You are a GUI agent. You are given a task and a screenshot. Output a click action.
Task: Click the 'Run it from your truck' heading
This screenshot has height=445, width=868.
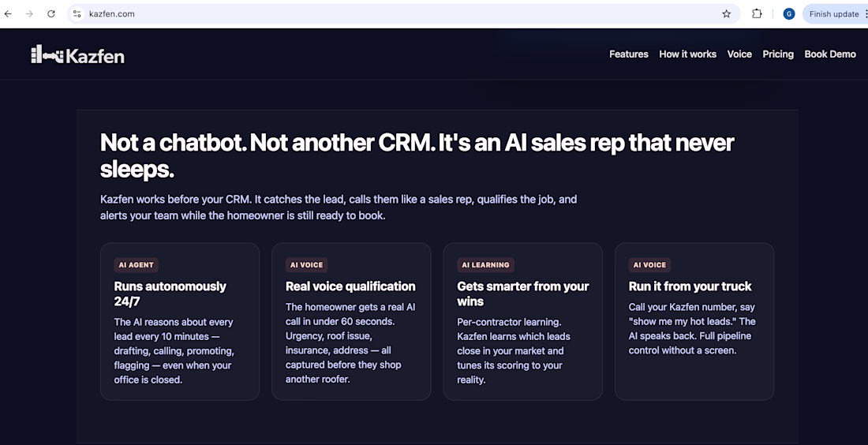point(690,286)
